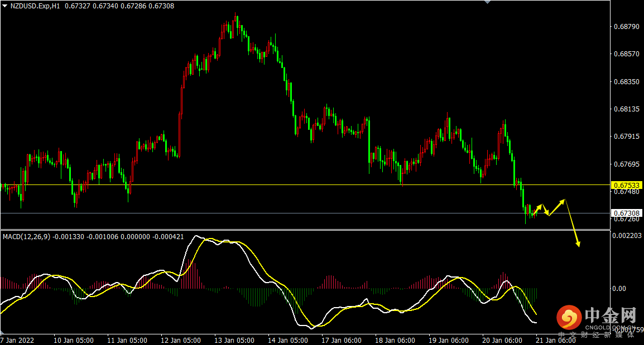Click the 0.68790 price scale label
Viewport: 644px width, 345px height.
(626, 27)
